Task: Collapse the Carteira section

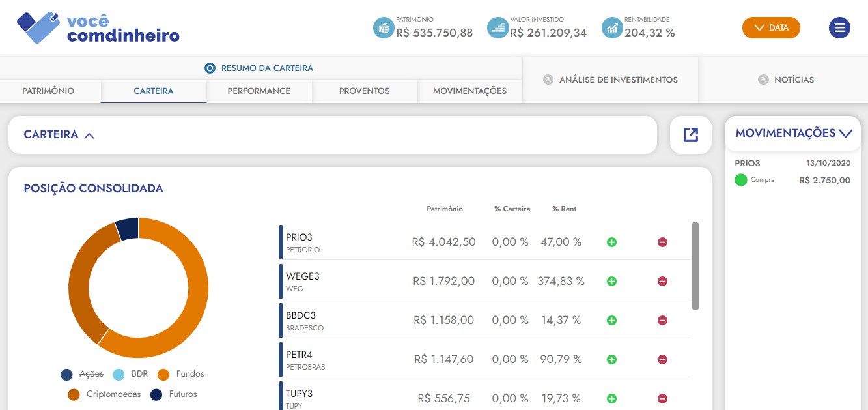Action: [89, 136]
